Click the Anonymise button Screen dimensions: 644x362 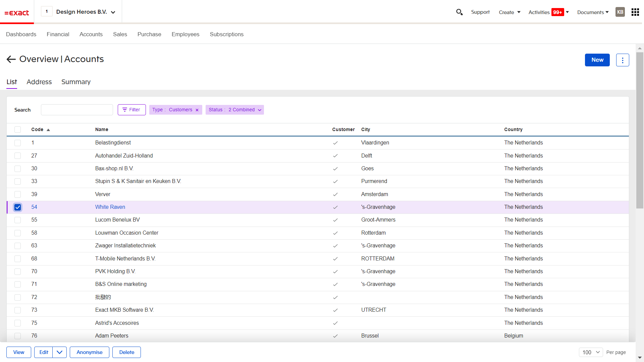tap(89, 352)
